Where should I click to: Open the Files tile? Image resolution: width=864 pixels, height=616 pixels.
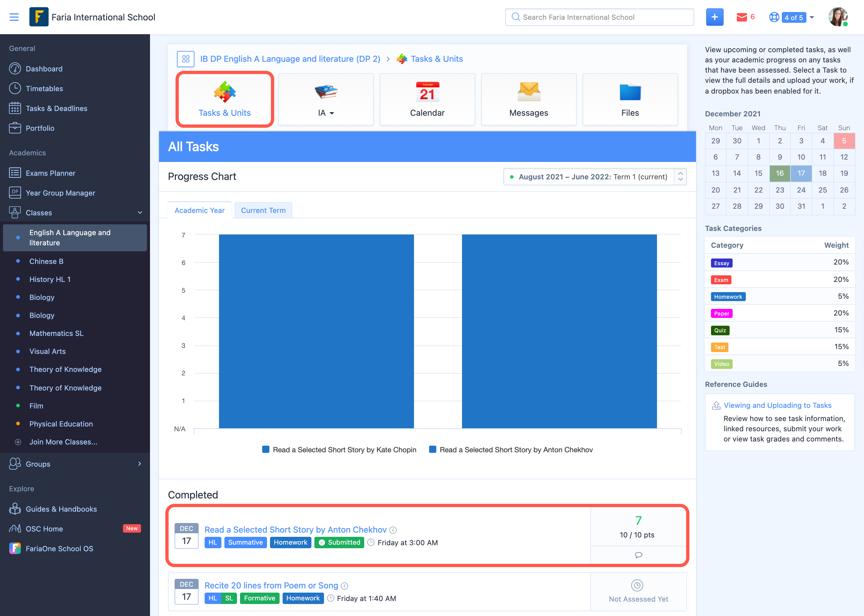click(630, 99)
